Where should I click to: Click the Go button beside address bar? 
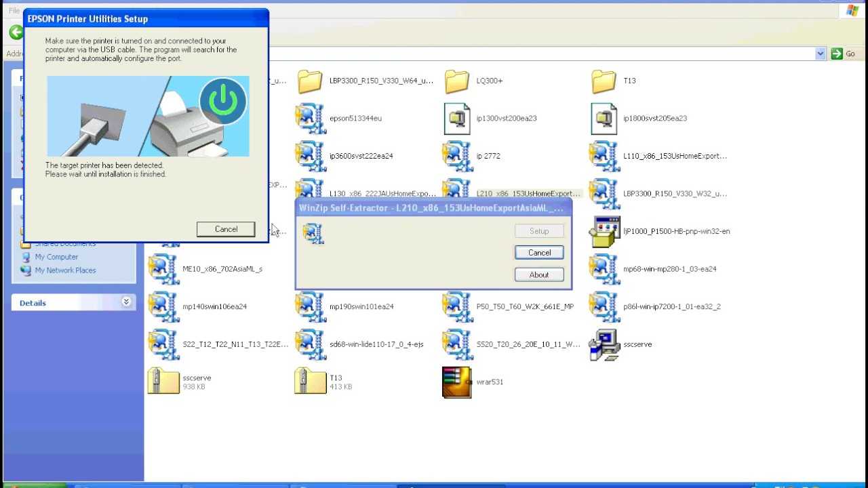click(844, 54)
